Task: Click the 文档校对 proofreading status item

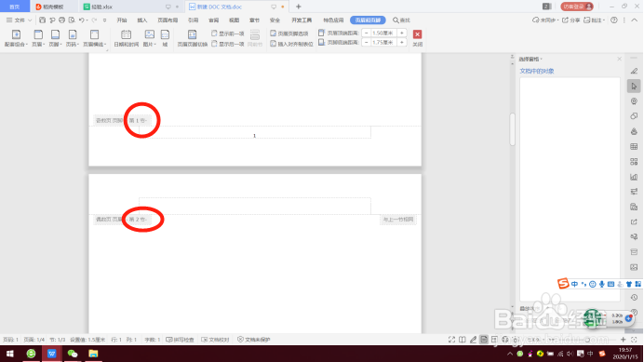Action: (x=215, y=340)
